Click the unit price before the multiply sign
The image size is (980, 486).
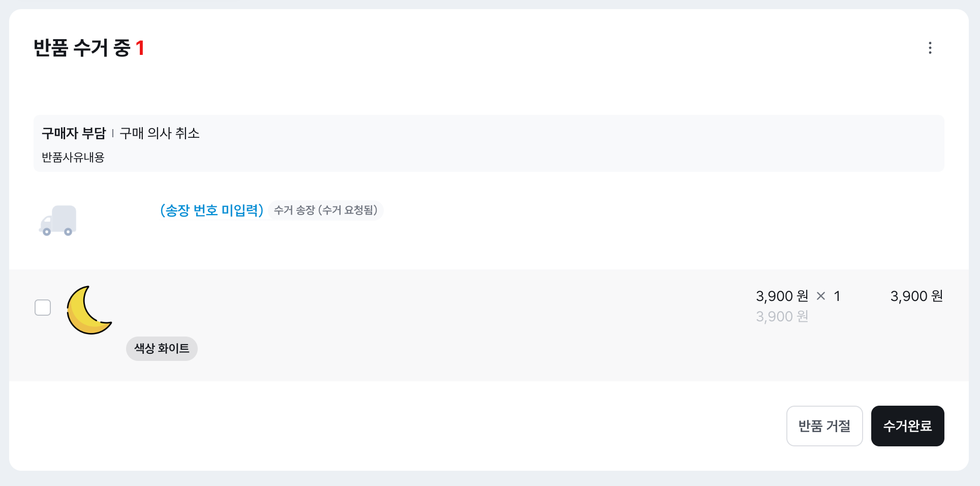(782, 296)
